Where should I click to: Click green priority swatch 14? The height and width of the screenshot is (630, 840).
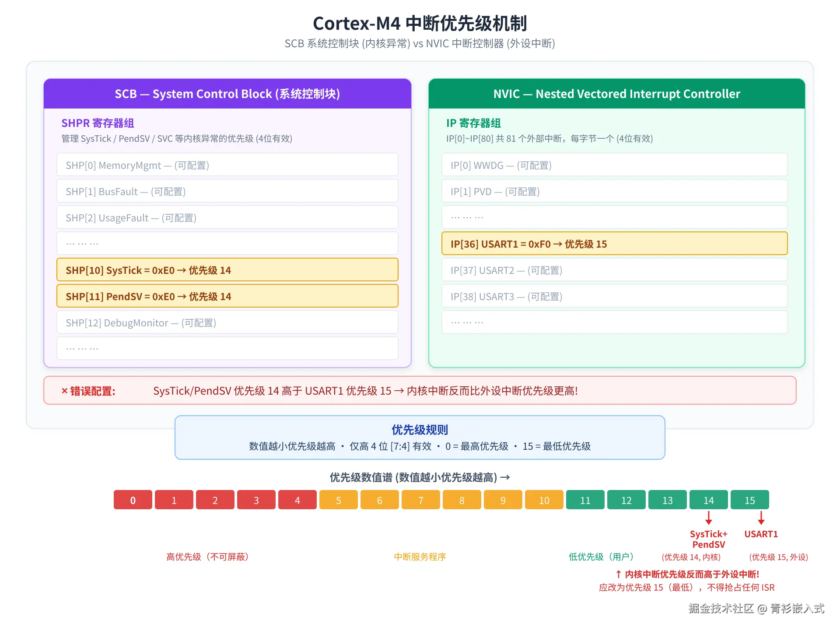[x=709, y=500]
